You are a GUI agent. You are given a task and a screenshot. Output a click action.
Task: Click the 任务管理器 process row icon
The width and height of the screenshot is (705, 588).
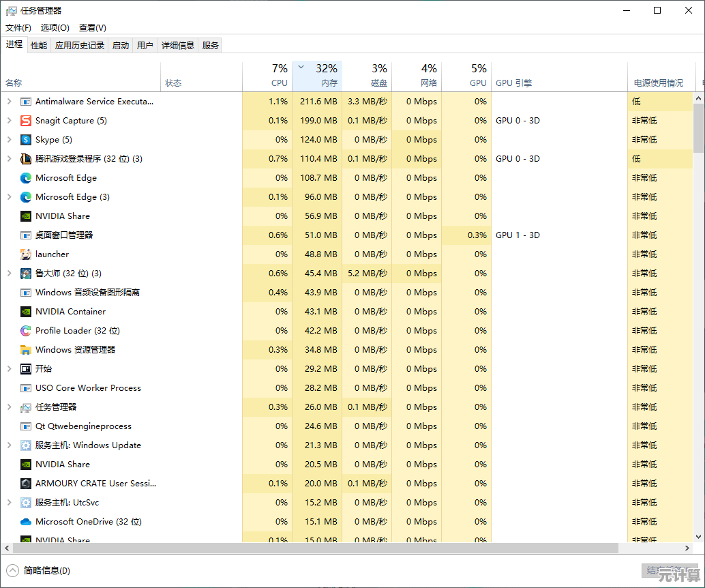pos(26,408)
